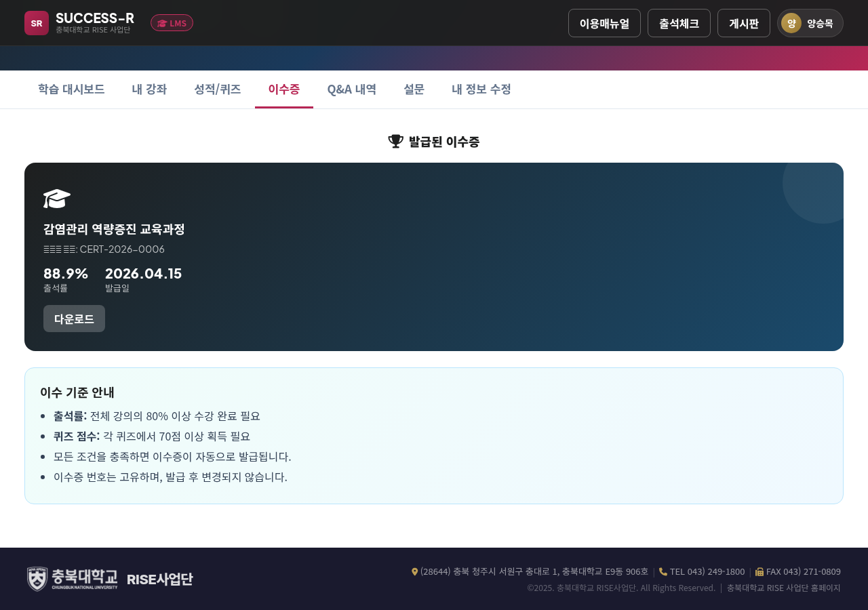
Task: Click the FAX 043) 271-0809 number
Action: coord(804,571)
